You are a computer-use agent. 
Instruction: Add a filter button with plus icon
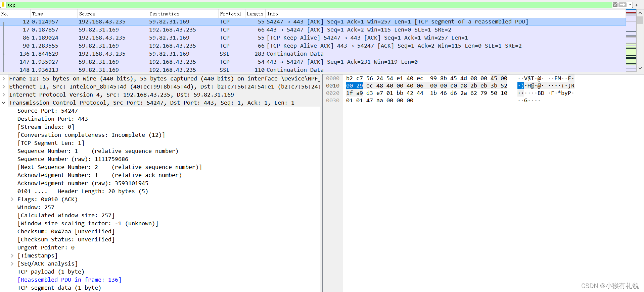[636, 5]
